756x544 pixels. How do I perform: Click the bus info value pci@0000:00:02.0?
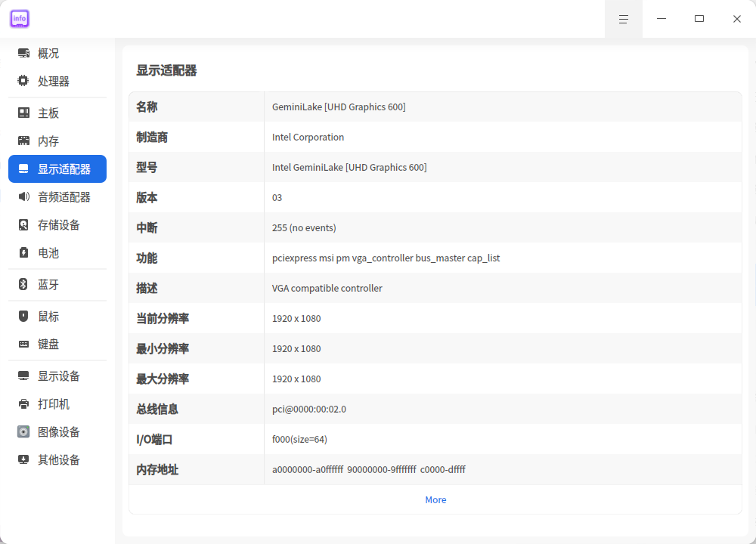[309, 409]
